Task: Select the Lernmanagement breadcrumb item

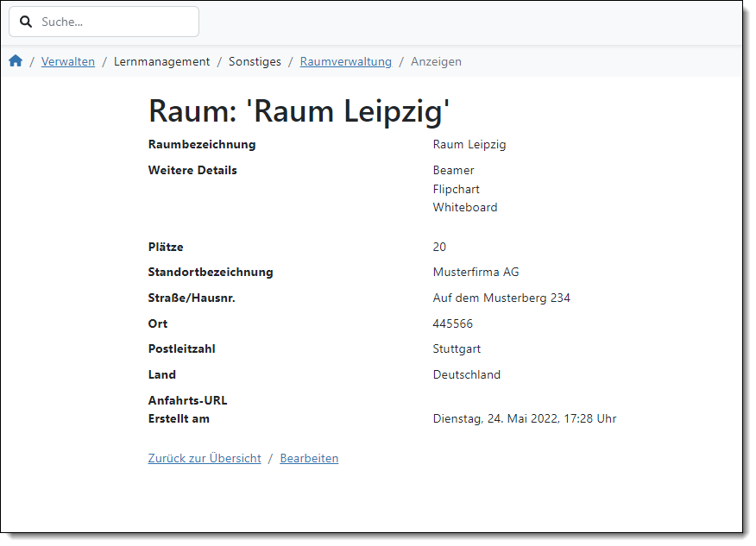Action: pyautogui.click(x=161, y=61)
